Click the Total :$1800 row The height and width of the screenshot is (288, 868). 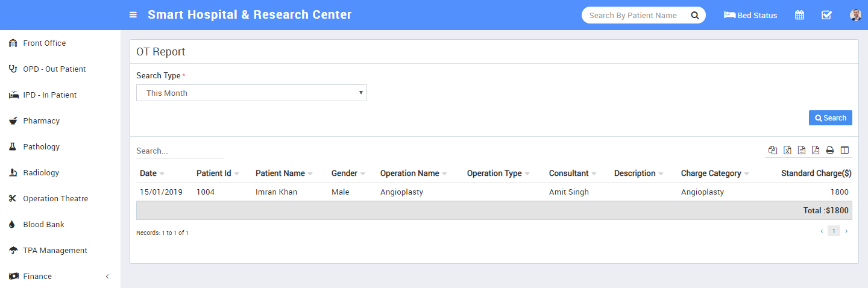pos(494,210)
